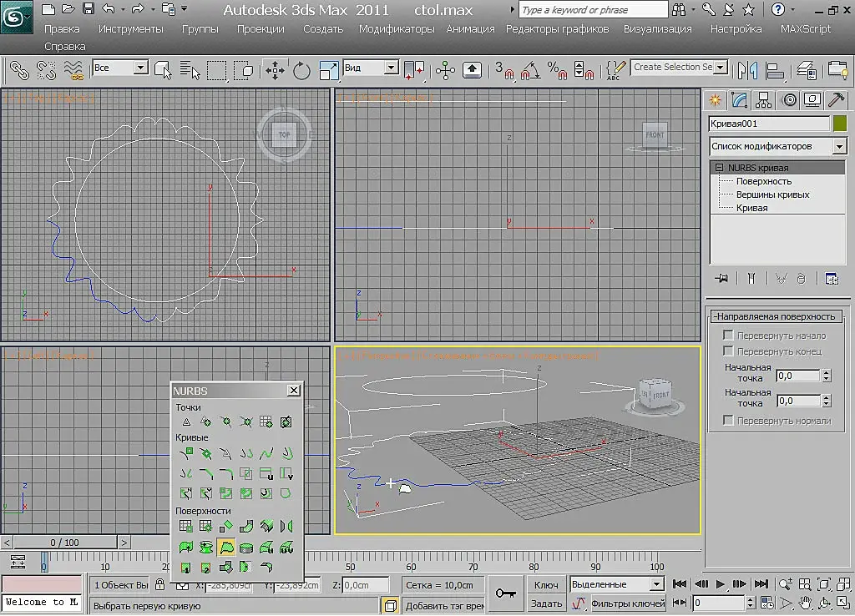Click the Select and Link chain icon
The image size is (855, 616).
pos(19,70)
